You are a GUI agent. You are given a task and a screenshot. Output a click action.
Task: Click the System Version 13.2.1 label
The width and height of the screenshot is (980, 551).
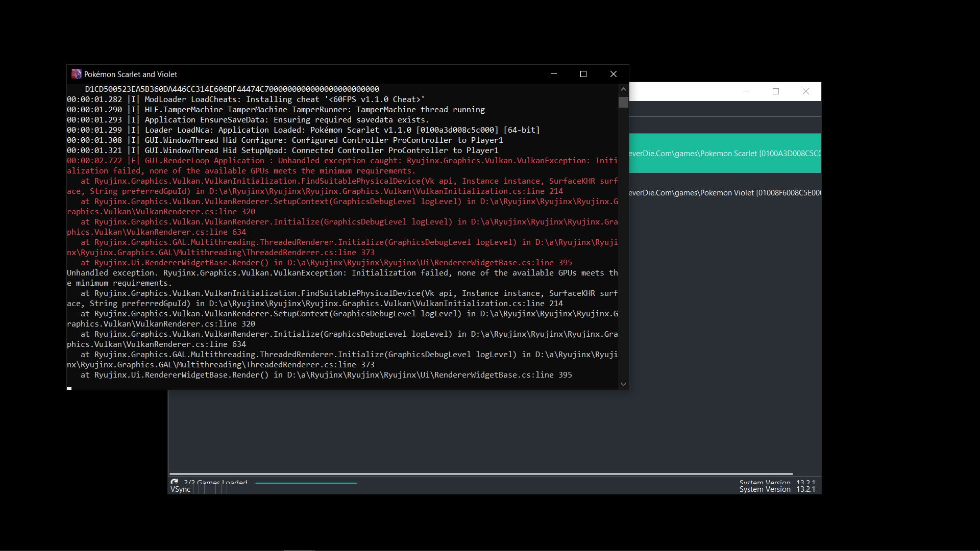[777, 489]
